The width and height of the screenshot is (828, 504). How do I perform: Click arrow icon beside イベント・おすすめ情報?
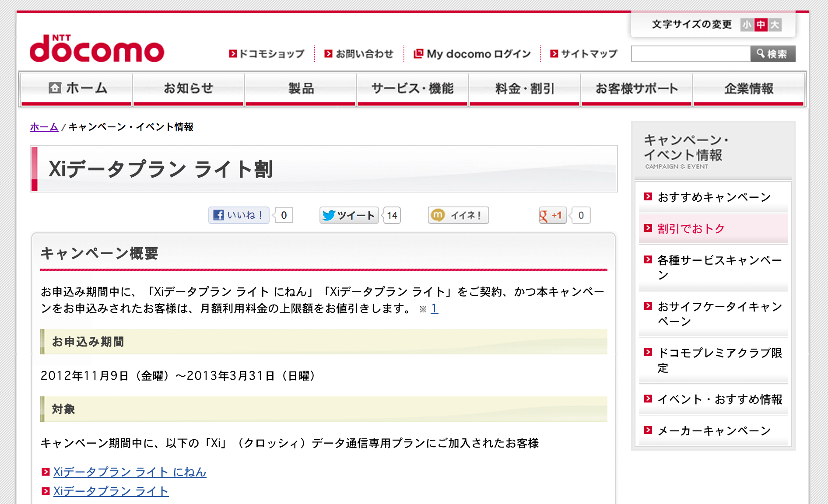pyautogui.click(x=648, y=399)
